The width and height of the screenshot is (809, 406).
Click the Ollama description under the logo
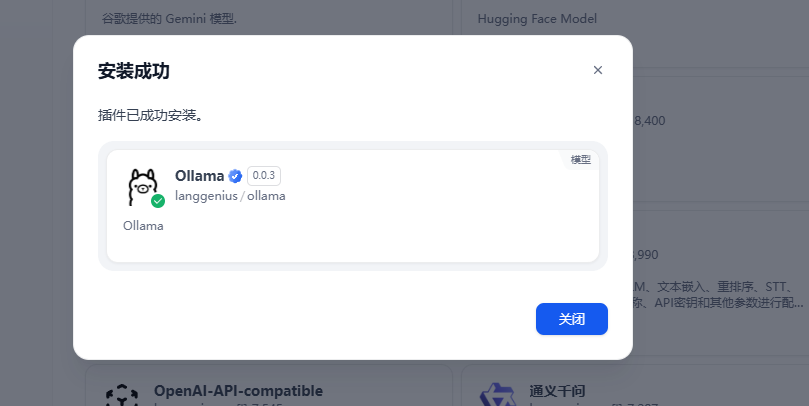[143, 226]
